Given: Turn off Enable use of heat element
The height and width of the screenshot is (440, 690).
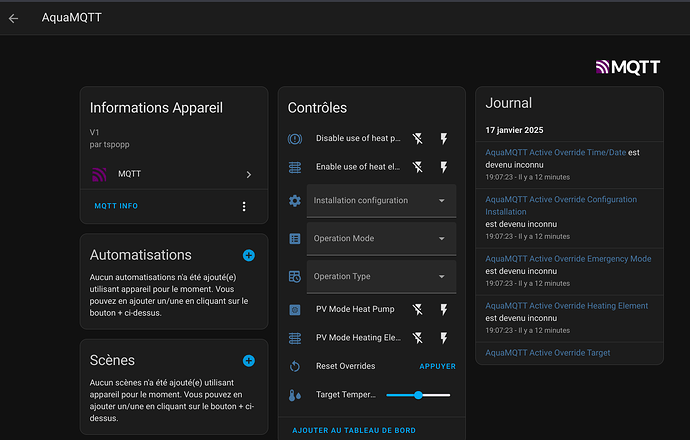Looking at the screenshot, I should click(418, 167).
